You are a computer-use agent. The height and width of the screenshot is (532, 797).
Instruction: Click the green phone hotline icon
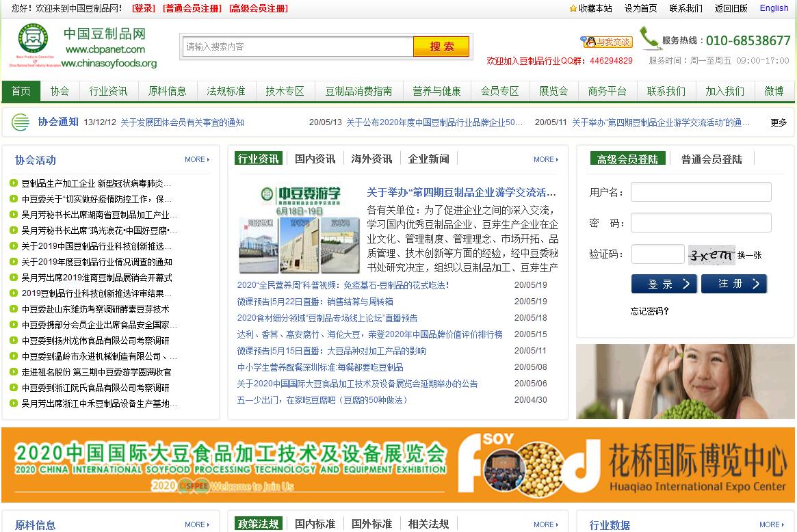pos(649,38)
